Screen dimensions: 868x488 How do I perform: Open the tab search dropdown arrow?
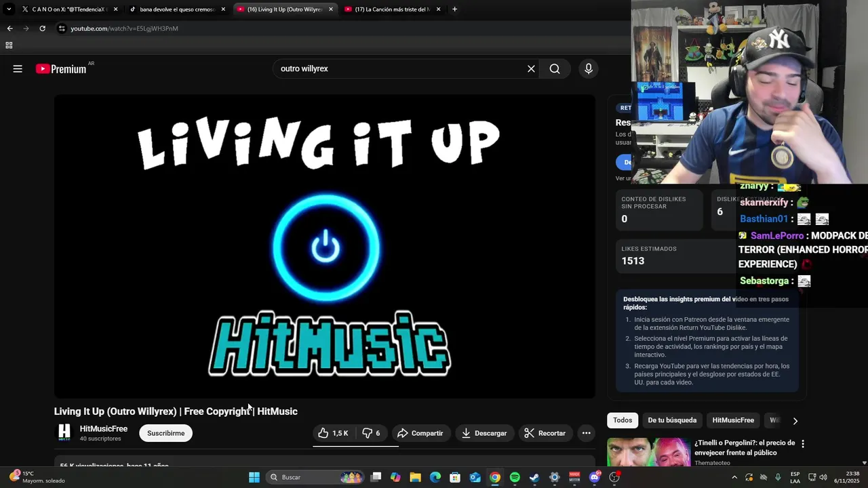pos(9,9)
